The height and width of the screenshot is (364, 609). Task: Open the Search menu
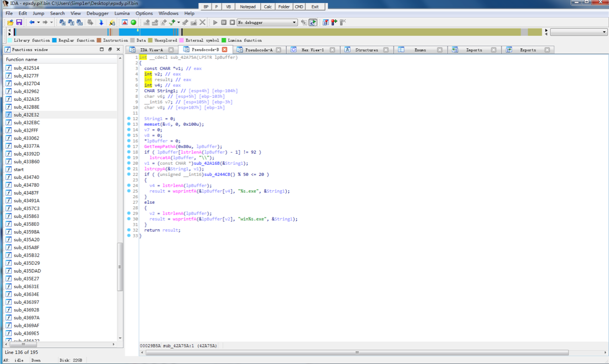click(x=57, y=13)
